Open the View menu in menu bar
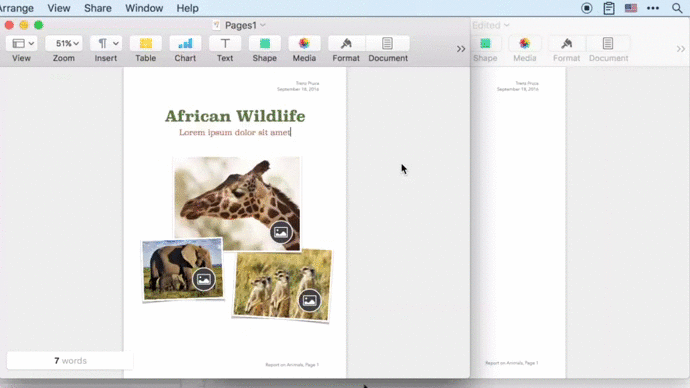Viewport: 690px width, 388px height. click(x=59, y=8)
